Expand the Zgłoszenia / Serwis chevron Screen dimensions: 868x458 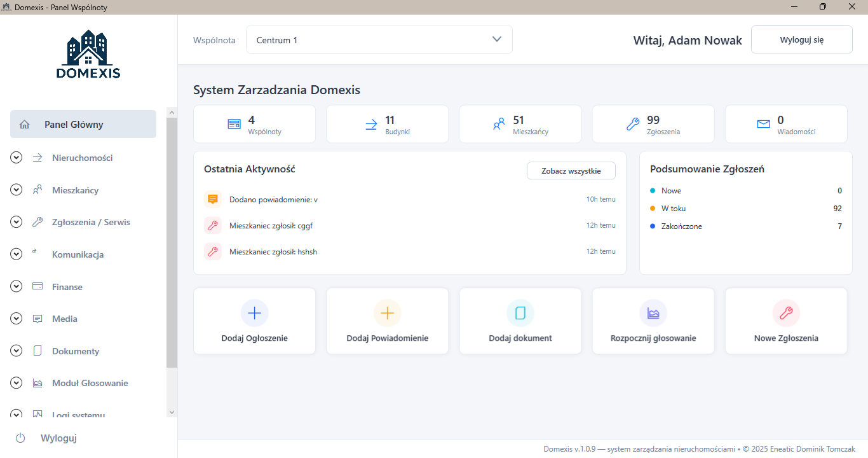tap(17, 222)
